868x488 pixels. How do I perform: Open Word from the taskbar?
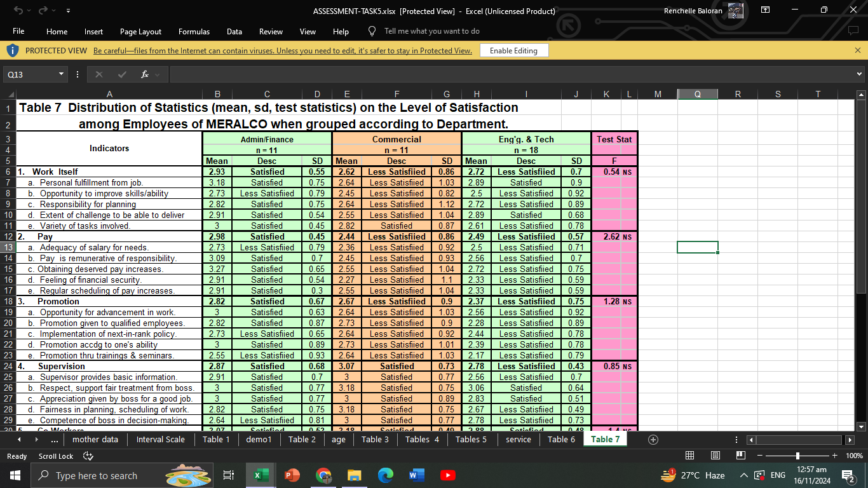pyautogui.click(x=417, y=475)
